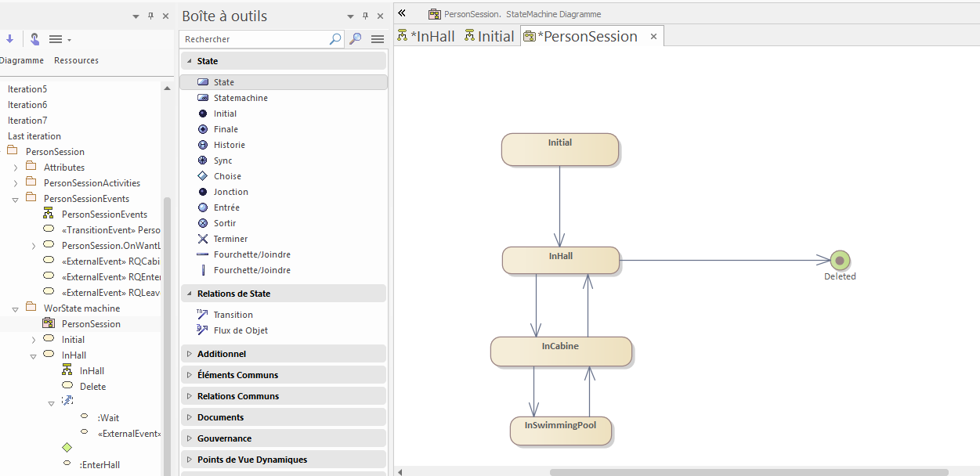
Task: Select the Flux de Objet tool
Action: coord(240,330)
